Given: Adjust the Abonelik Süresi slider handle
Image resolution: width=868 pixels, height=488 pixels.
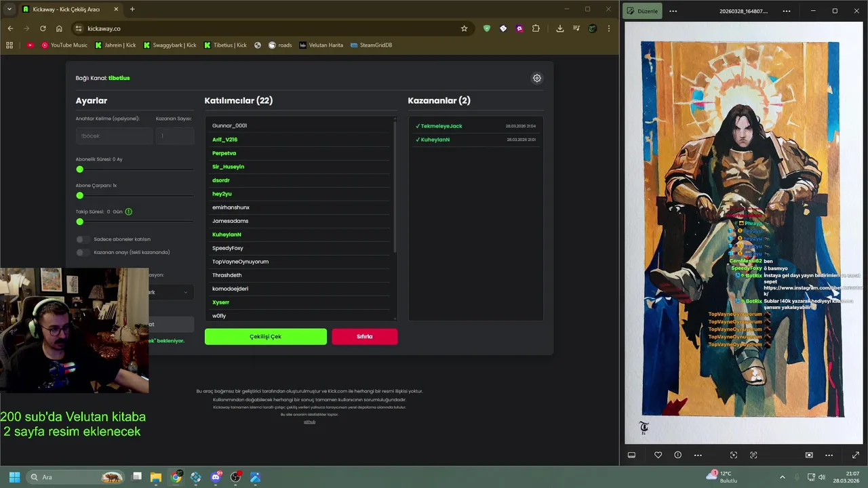Looking at the screenshot, I should [79, 169].
